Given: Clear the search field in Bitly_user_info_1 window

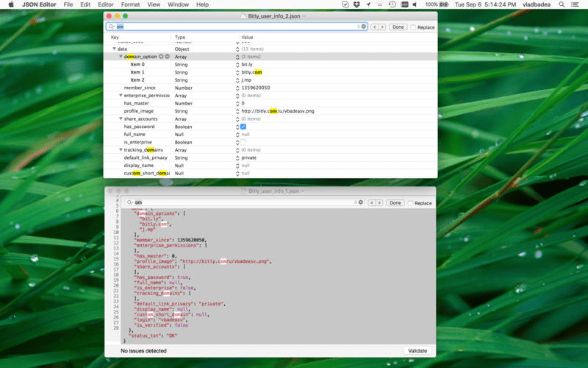Looking at the screenshot, I should [x=361, y=202].
